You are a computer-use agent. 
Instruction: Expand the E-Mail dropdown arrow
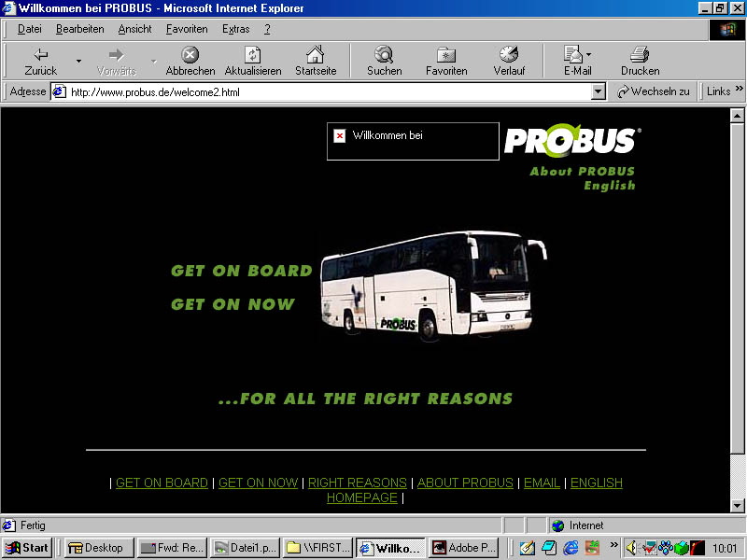point(589,54)
